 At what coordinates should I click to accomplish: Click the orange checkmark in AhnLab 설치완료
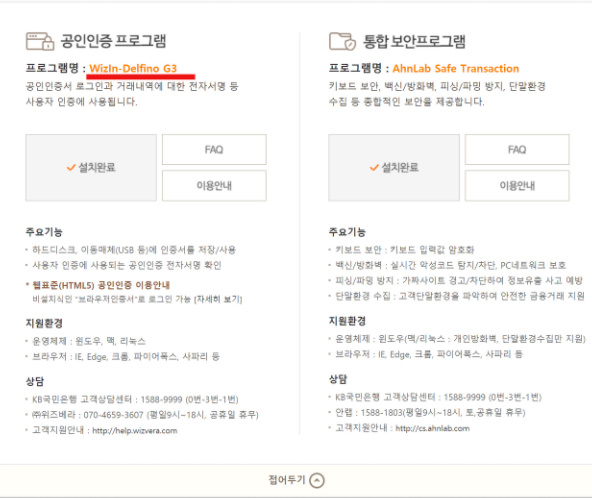(x=374, y=167)
